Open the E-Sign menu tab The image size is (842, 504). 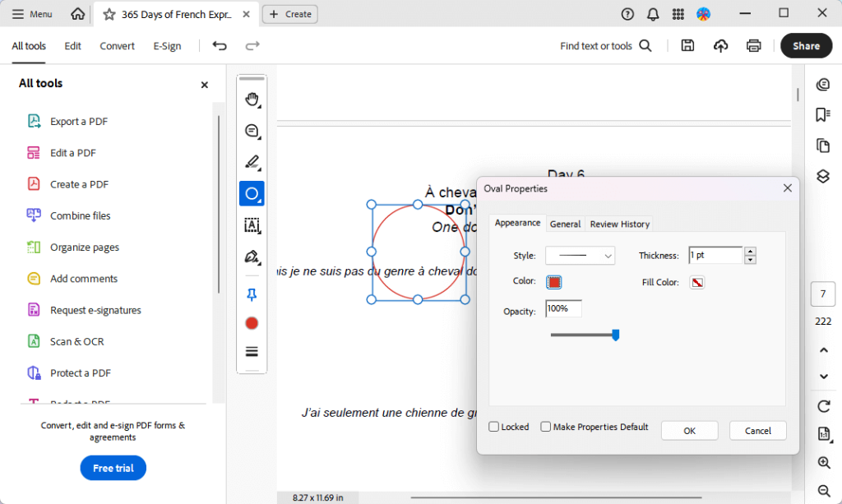tap(167, 46)
